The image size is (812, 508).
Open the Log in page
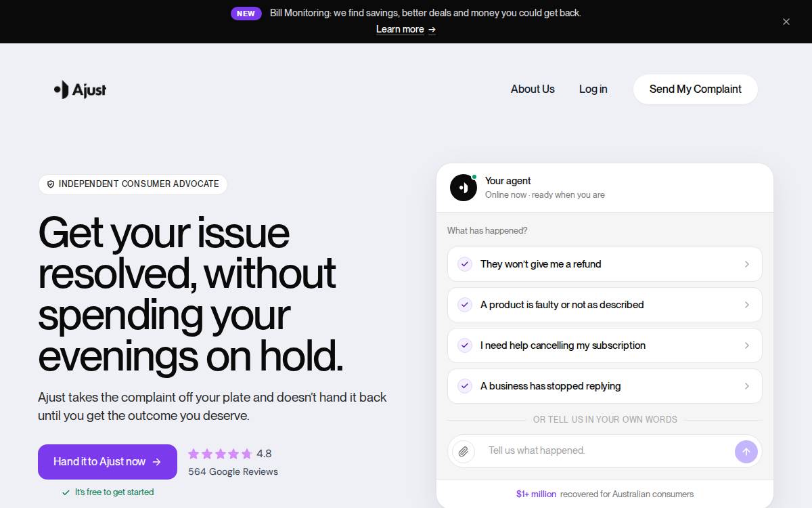[x=593, y=89]
